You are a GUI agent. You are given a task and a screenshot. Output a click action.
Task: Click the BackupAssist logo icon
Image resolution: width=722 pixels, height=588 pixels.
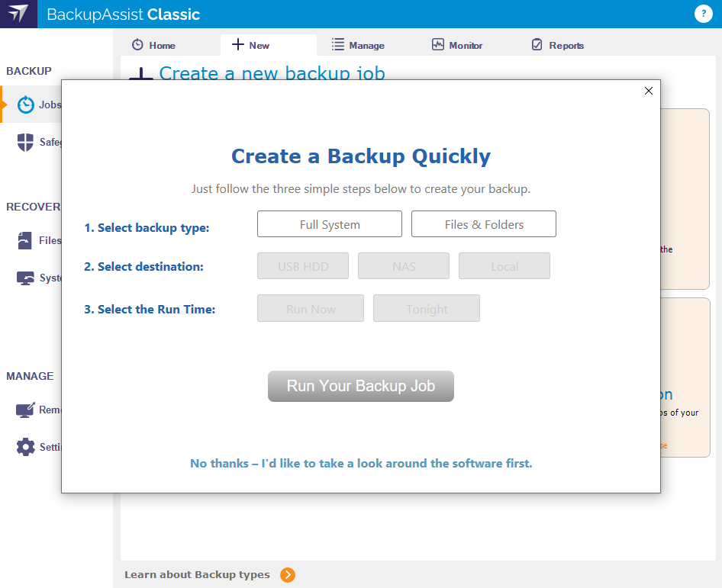point(18,14)
